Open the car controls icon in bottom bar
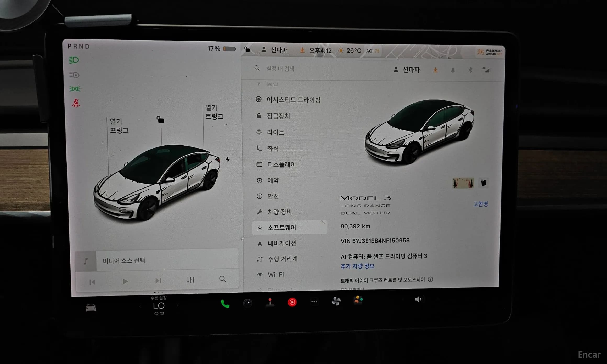Screen dimensions: 607x364 [91, 308]
